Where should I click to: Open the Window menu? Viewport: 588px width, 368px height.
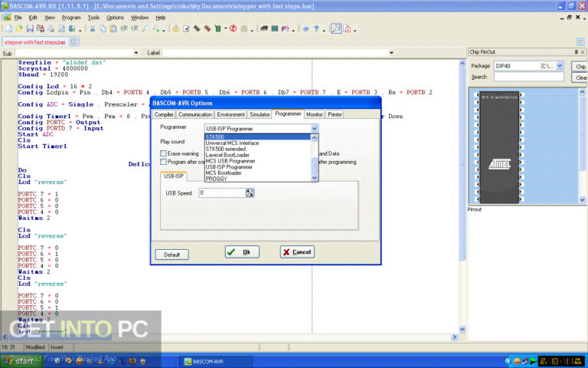[139, 18]
